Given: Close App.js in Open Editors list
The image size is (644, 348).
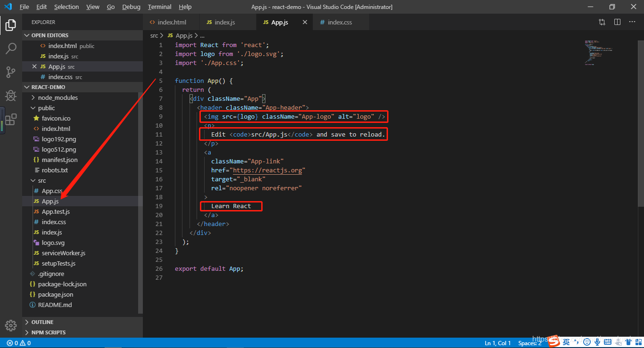Looking at the screenshot, I should coord(34,67).
